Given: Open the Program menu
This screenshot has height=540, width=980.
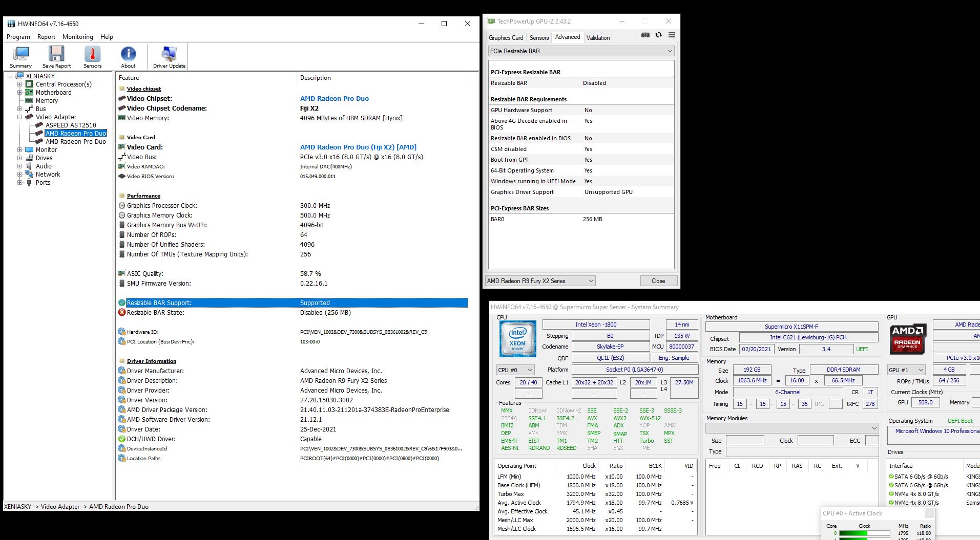Looking at the screenshot, I should [x=18, y=37].
